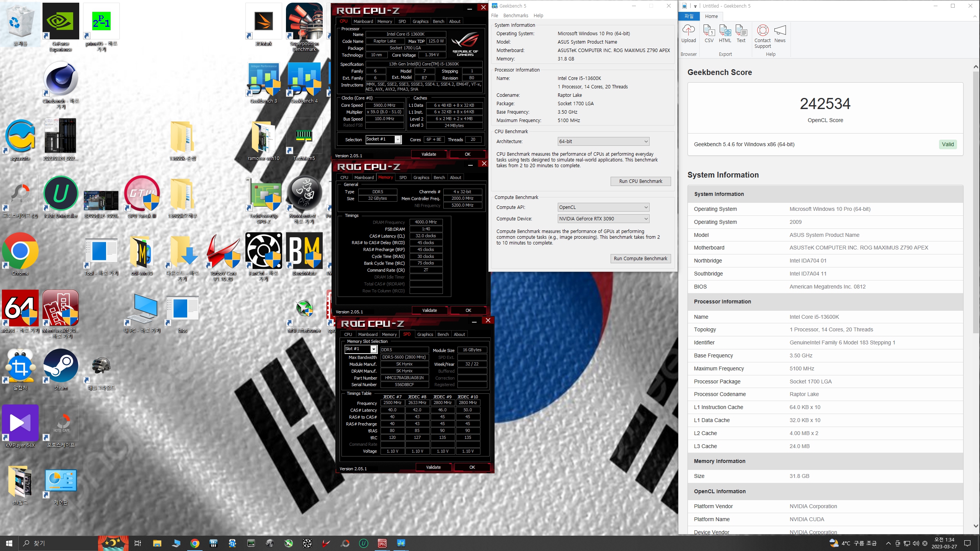This screenshot has width=980, height=551.
Task: Open the blue 파일 tab
Action: click(689, 16)
